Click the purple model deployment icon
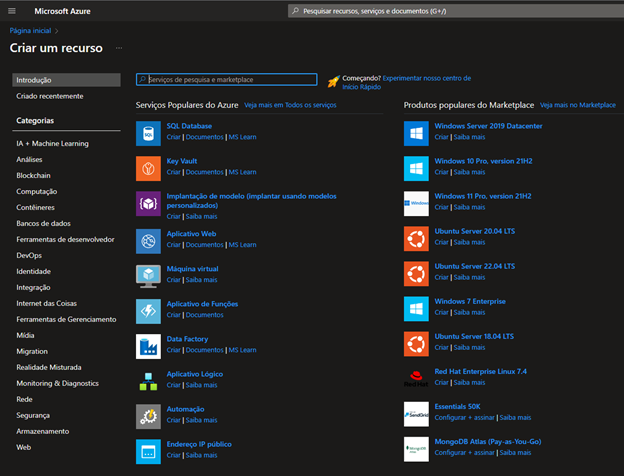This screenshot has height=476, width=624. click(148, 203)
